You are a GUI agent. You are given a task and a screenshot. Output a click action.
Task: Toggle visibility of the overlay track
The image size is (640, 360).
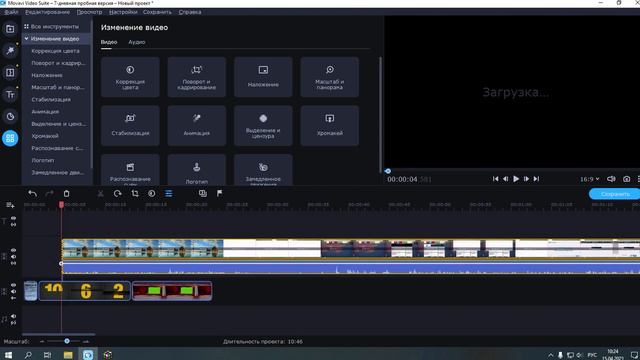pos(13,285)
